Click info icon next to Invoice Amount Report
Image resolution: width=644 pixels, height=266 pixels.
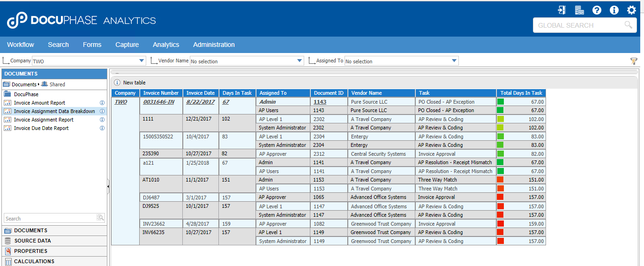(102, 103)
